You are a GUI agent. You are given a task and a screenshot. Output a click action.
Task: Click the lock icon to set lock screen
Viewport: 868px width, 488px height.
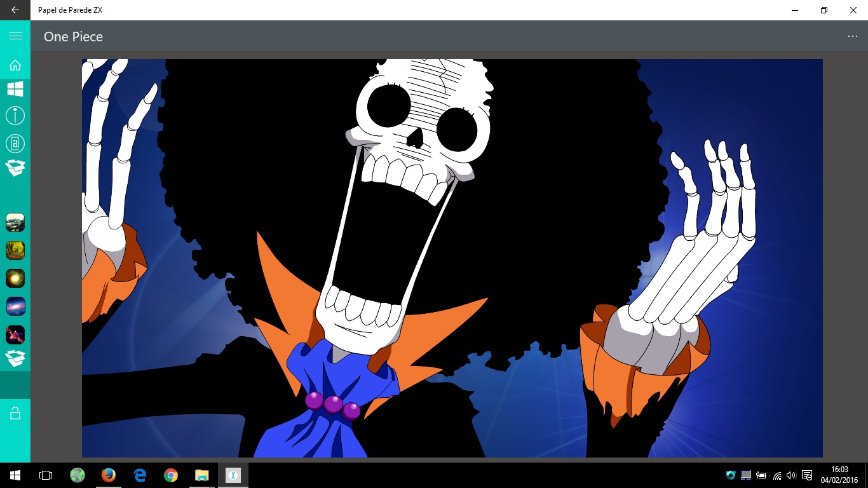(x=15, y=412)
